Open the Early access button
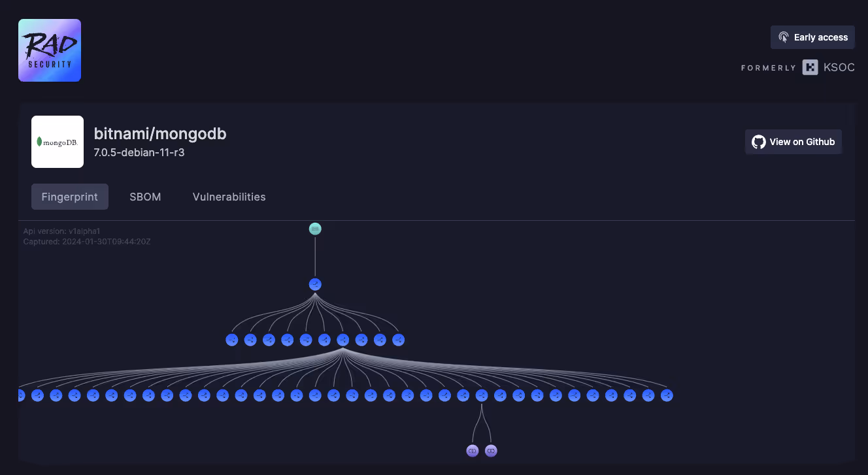The width and height of the screenshot is (868, 475). [812, 37]
